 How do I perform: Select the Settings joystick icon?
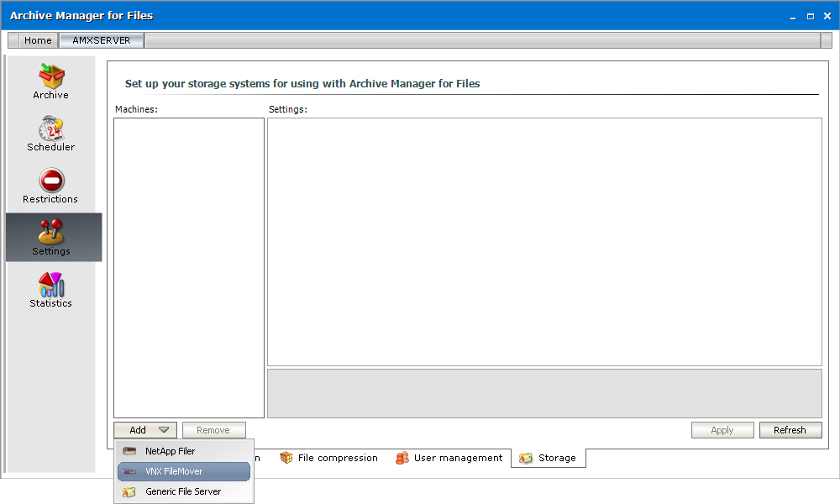point(51,232)
